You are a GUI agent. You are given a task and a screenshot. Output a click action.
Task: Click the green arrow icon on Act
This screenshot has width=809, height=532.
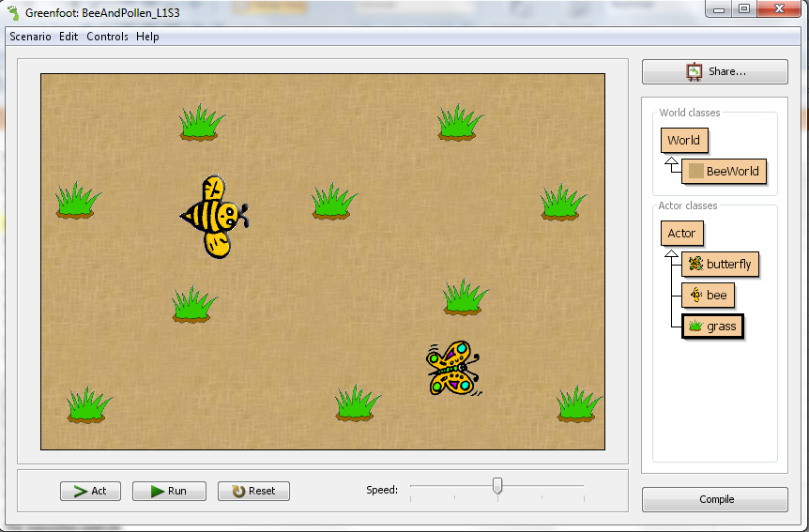pos(81,492)
